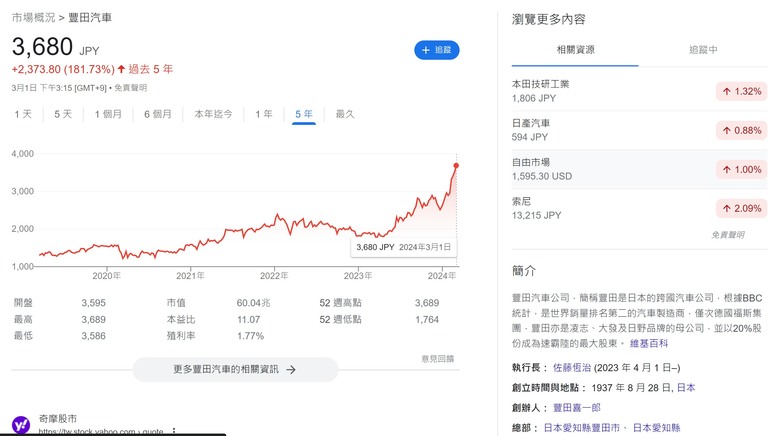Open the 佐藤恆治 CEO link

tap(572, 368)
